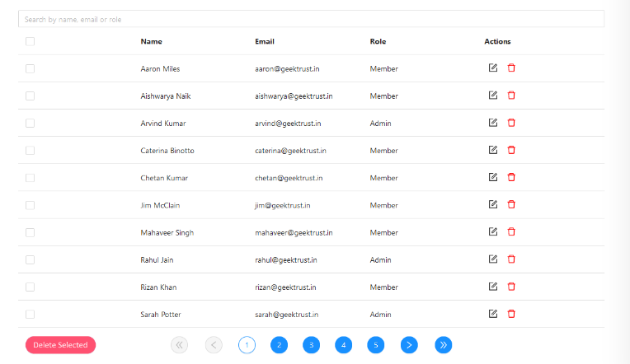The width and height of the screenshot is (630, 364).
Task: Open edit for Caterina Binotto
Action: pyautogui.click(x=493, y=150)
